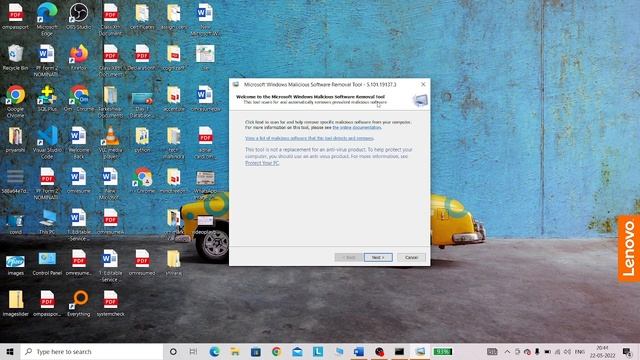This screenshot has height=360, width=640.
Task: Select the Recycle Bin icon
Action: pyautogui.click(x=15, y=58)
